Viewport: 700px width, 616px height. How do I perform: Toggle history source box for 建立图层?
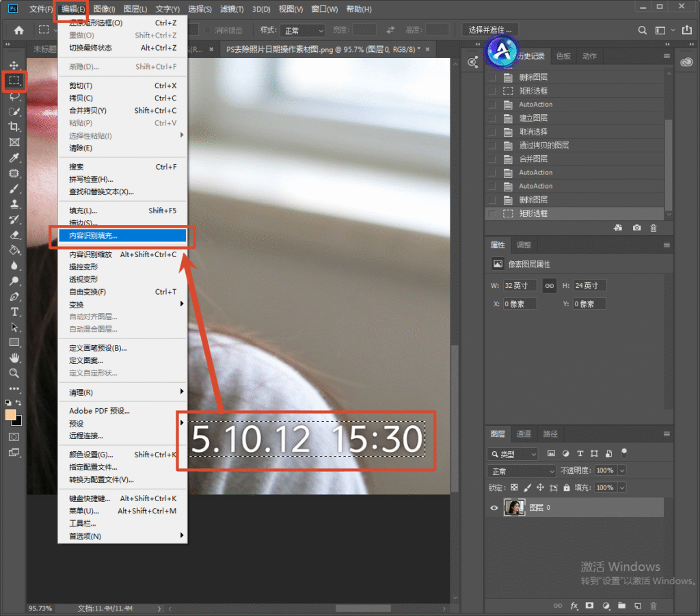tap(492, 118)
